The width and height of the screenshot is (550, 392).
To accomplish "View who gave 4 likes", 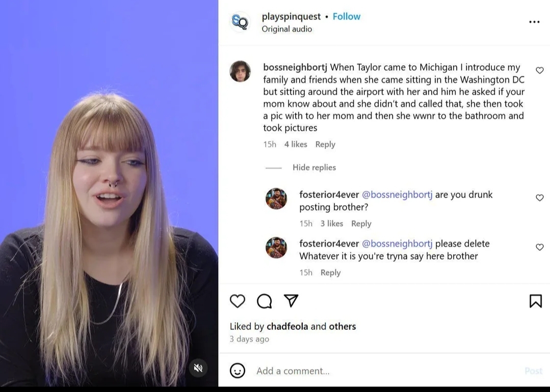I will click(296, 145).
